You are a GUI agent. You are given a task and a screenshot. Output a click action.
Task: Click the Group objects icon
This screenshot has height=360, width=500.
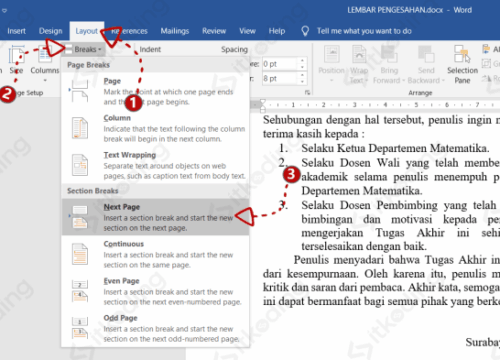click(486, 63)
